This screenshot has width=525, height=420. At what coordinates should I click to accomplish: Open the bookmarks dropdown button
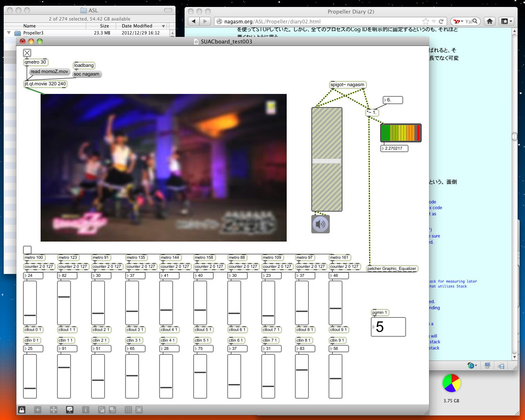[507, 21]
